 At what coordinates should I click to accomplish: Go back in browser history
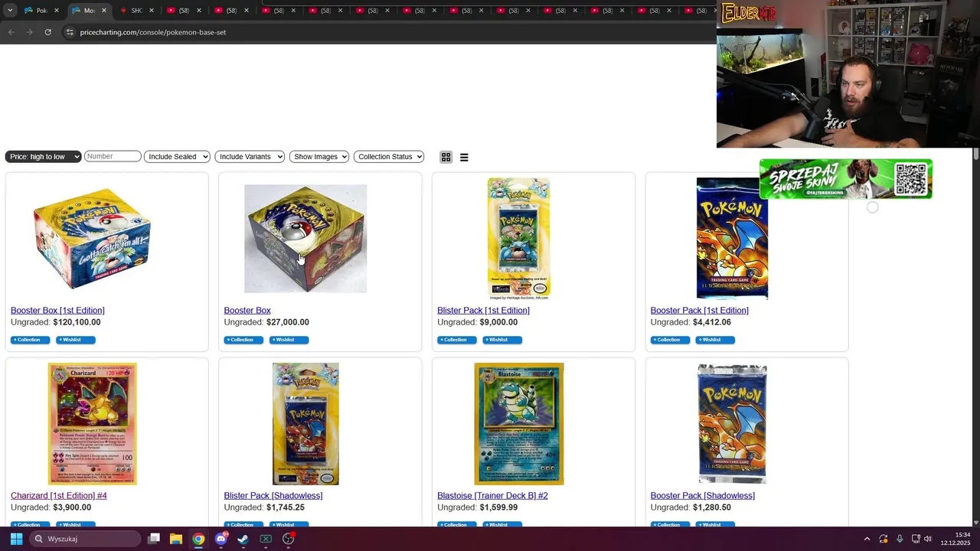(11, 32)
